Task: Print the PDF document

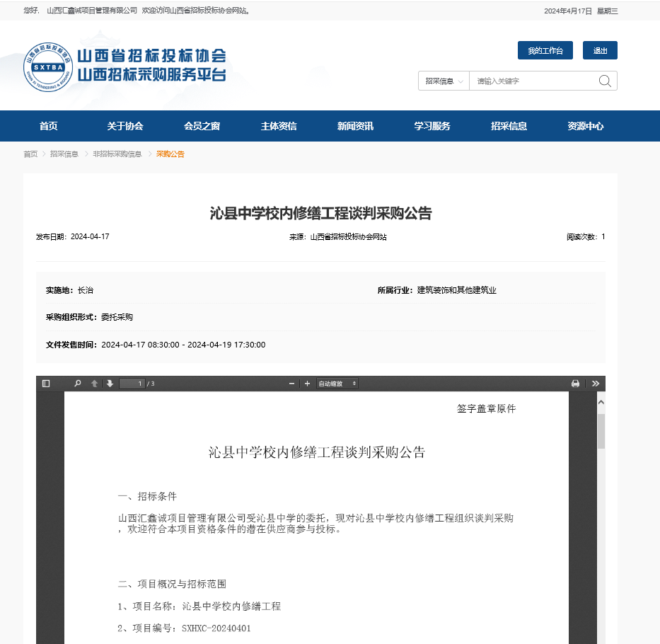Action: click(575, 384)
